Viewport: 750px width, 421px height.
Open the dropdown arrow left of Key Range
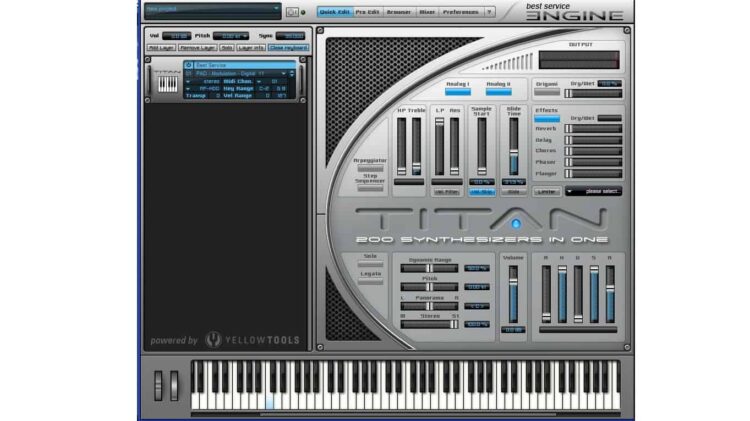click(188, 89)
